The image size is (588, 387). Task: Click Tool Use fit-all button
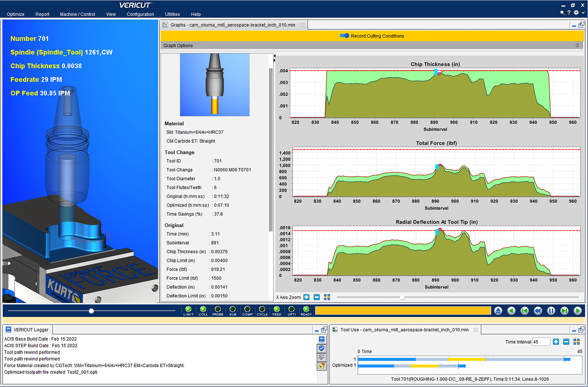point(576,342)
